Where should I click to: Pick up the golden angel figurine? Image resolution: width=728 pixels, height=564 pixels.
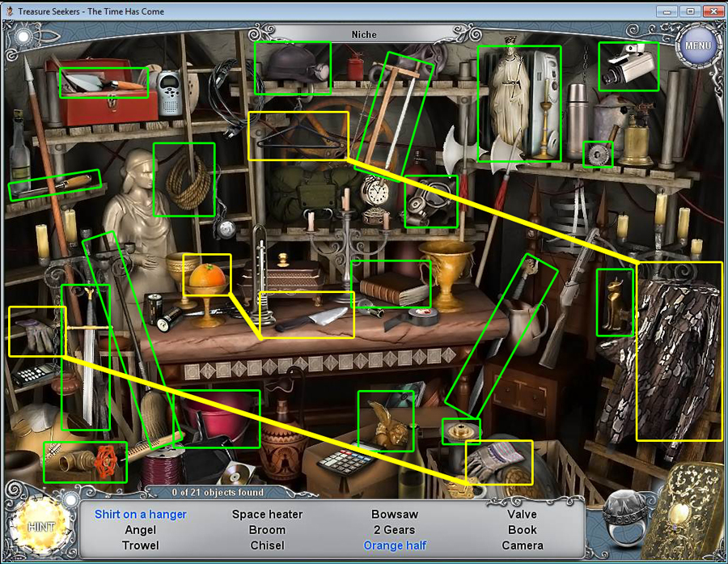point(386,422)
